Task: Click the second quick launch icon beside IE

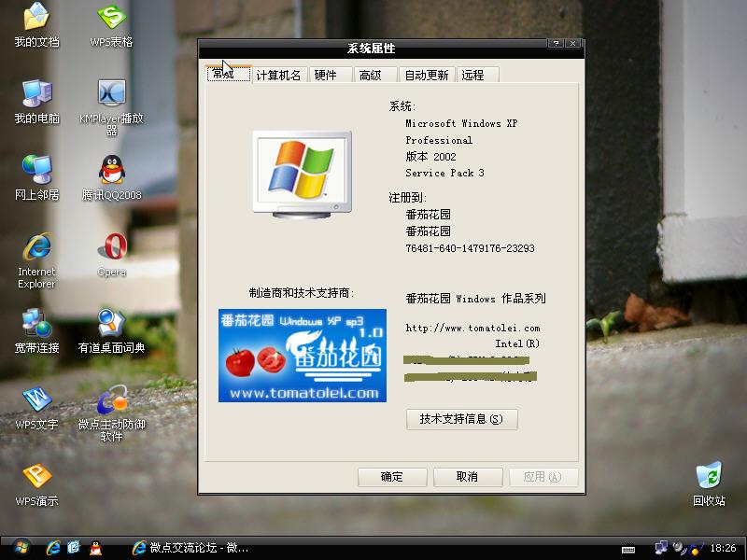Action: coord(74,548)
